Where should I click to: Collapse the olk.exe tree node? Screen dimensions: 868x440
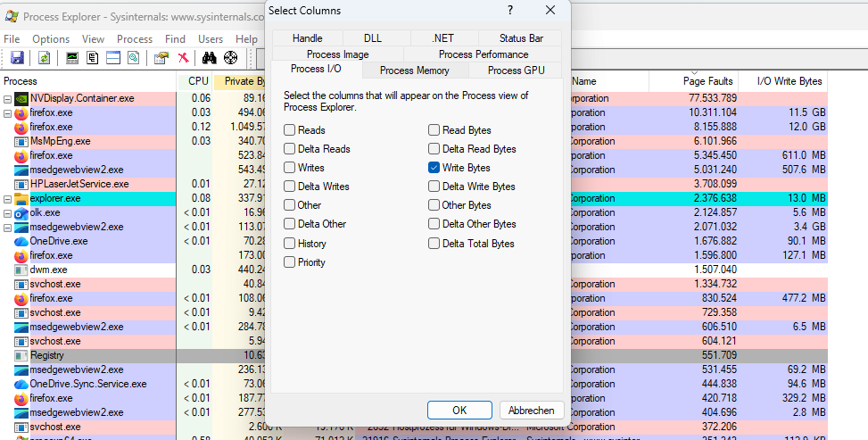coord(8,213)
